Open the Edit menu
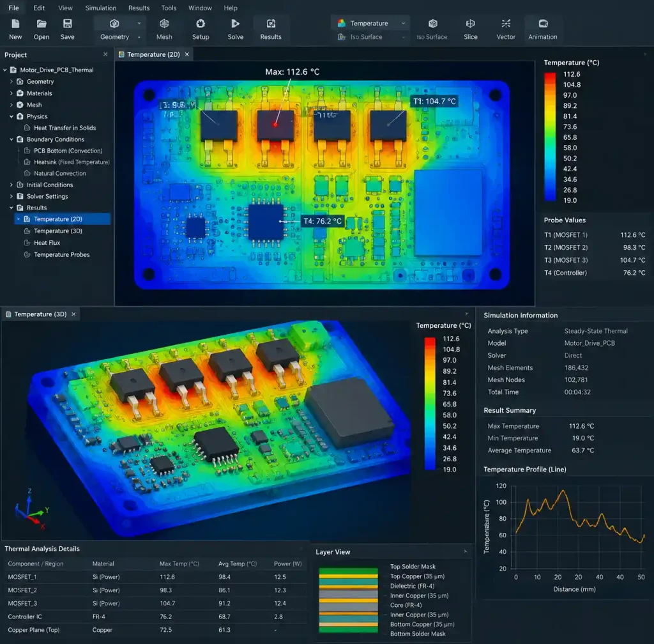This screenshot has height=644, width=654. click(x=39, y=8)
